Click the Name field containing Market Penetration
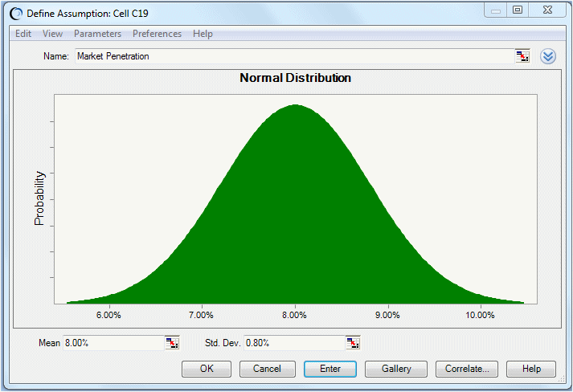 [x=295, y=56]
